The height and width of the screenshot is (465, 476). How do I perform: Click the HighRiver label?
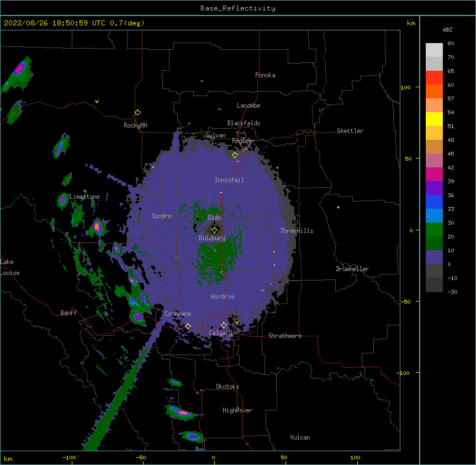[237, 410]
